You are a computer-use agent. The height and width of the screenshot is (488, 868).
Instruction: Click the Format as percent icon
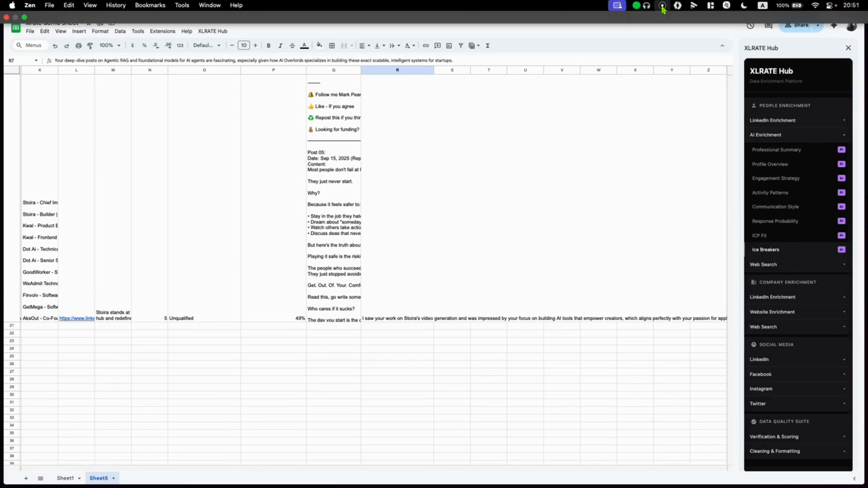(144, 45)
